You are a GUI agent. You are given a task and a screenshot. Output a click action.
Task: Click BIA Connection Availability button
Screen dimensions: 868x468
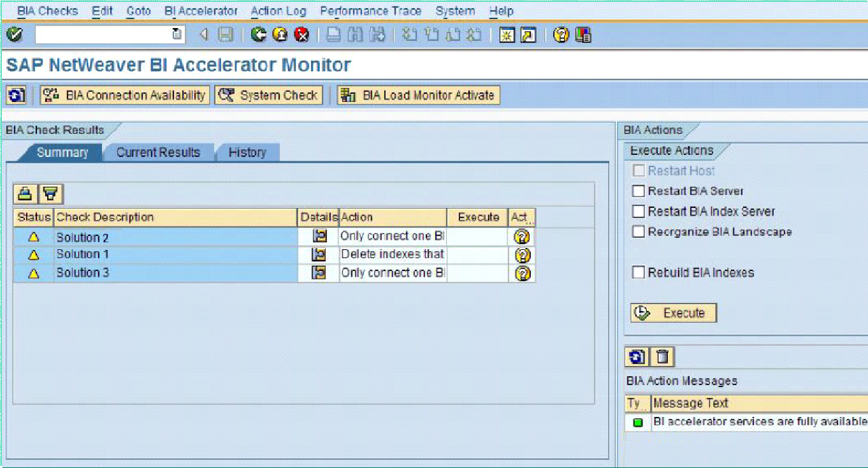[x=125, y=96]
